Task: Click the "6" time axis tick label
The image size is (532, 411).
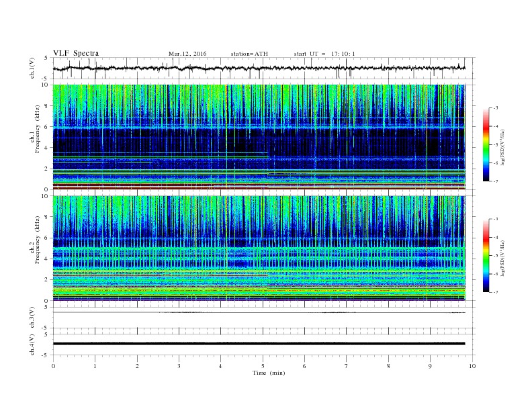Action: 304,366
